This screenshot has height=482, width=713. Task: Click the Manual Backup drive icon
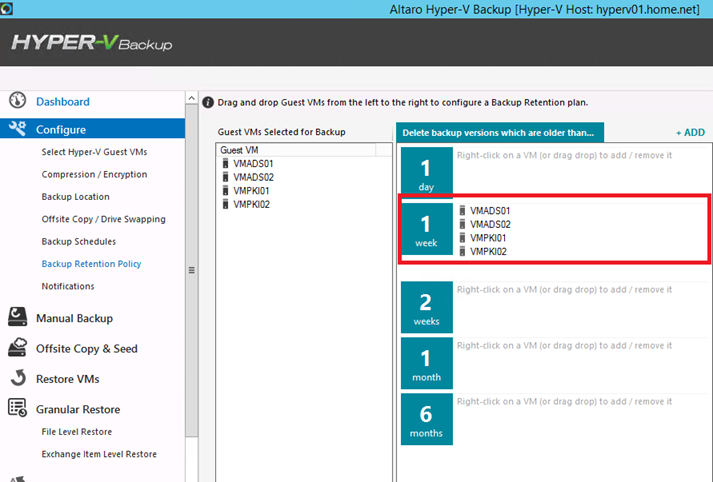click(17, 317)
